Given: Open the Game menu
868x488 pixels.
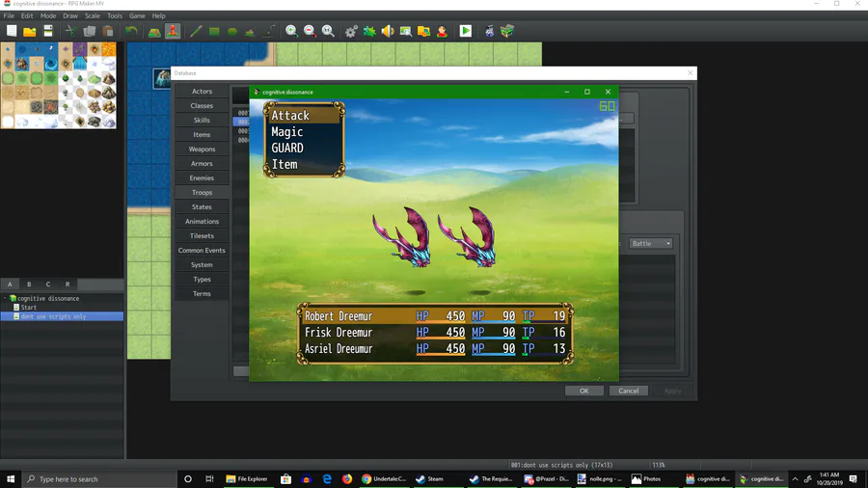Looking at the screenshot, I should click(x=137, y=16).
